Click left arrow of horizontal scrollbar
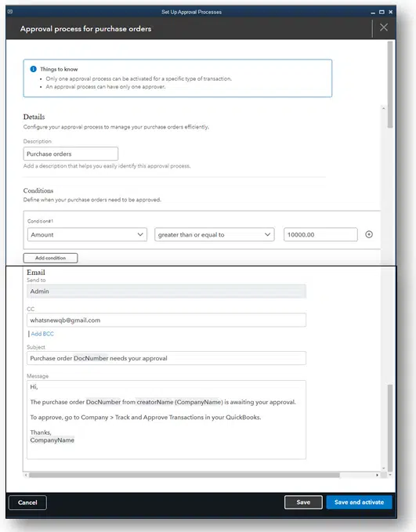The height and width of the screenshot is (532, 416). tap(26, 475)
